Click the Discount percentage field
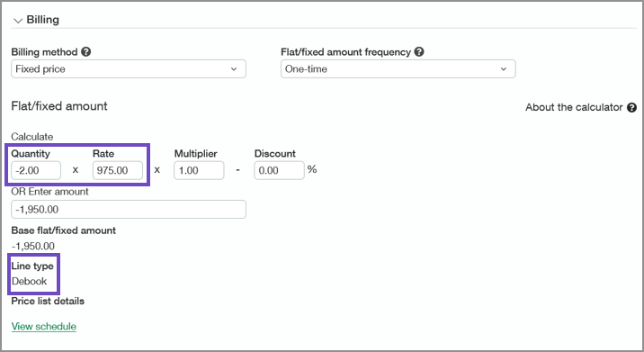Image resolution: width=644 pixels, height=352 pixels. tap(279, 170)
